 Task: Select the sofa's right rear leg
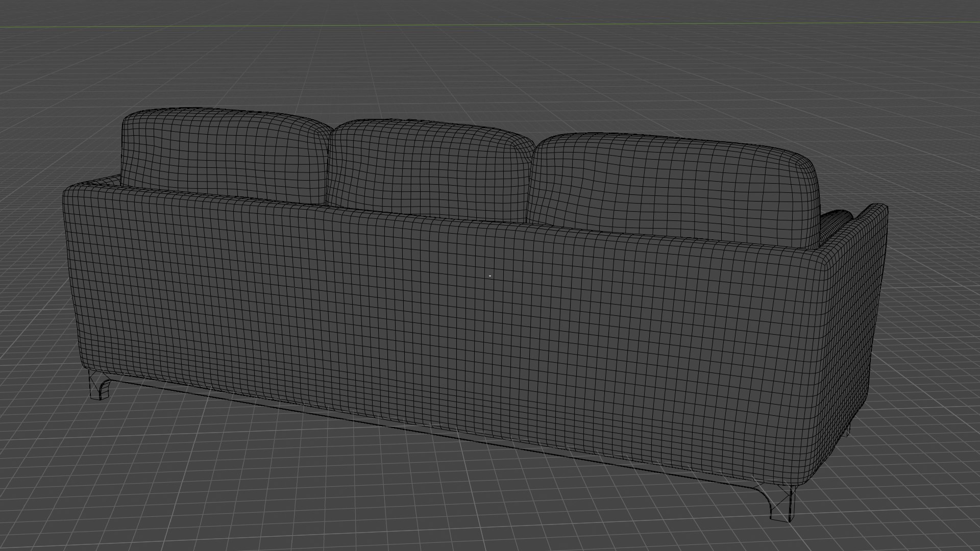point(781,504)
